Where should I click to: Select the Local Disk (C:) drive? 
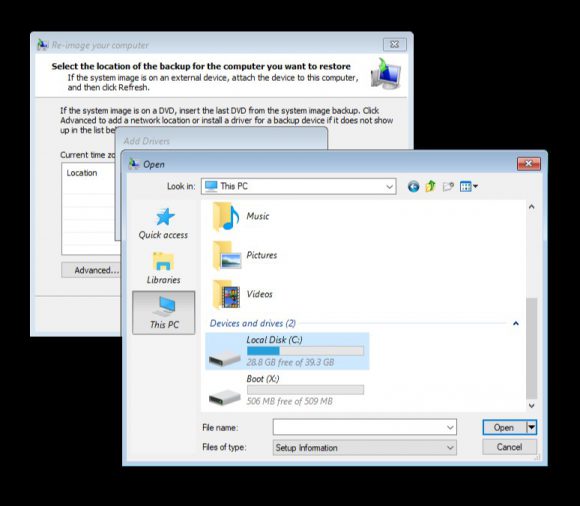pos(287,351)
